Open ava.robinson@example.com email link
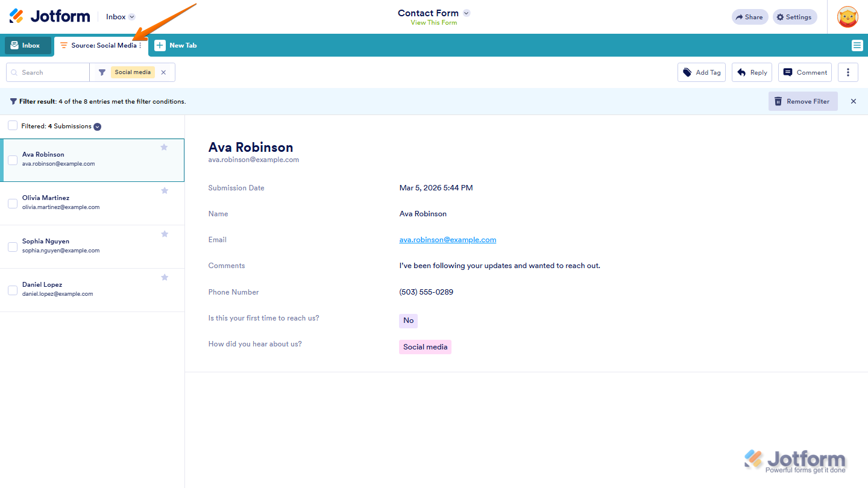The width and height of the screenshot is (868, 488). [447, 239]
